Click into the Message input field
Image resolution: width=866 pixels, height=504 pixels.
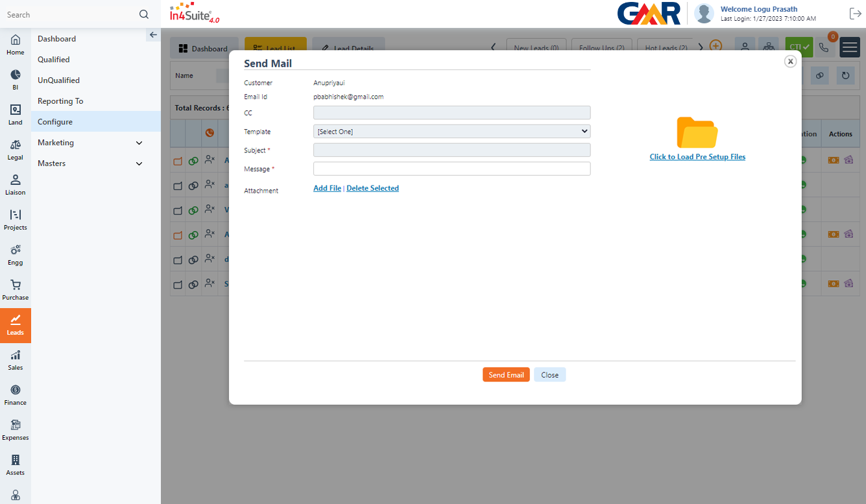pos(451,169)
